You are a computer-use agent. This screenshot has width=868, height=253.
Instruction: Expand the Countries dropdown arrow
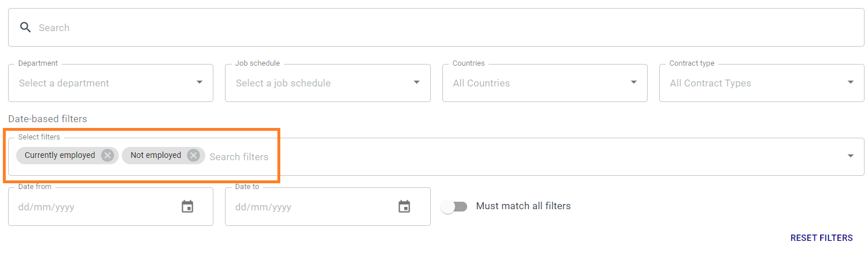click(634, 82)
